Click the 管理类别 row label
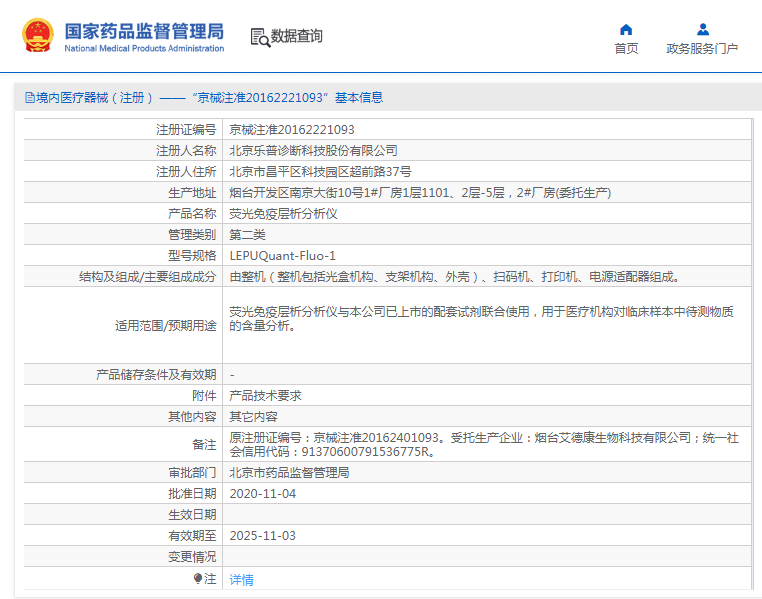 point(192,235)
